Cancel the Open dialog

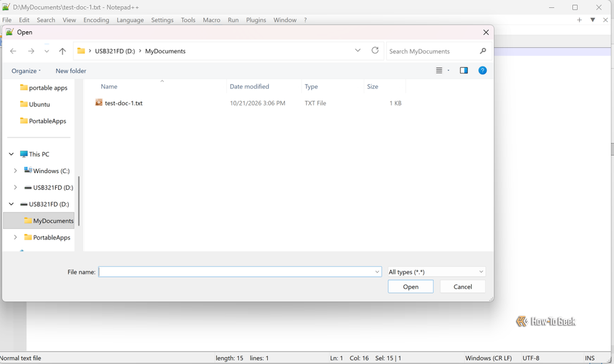[x=462, y=287]
